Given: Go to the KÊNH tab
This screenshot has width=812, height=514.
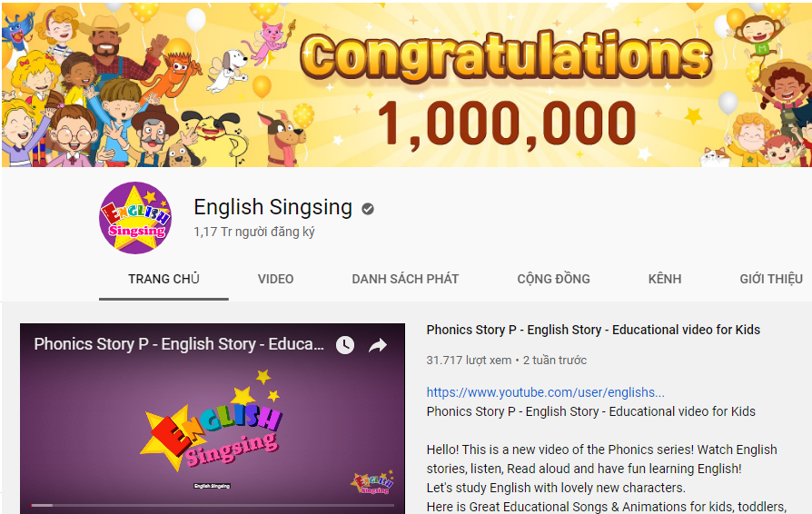Looking at the screenshot, I should 665,279.
